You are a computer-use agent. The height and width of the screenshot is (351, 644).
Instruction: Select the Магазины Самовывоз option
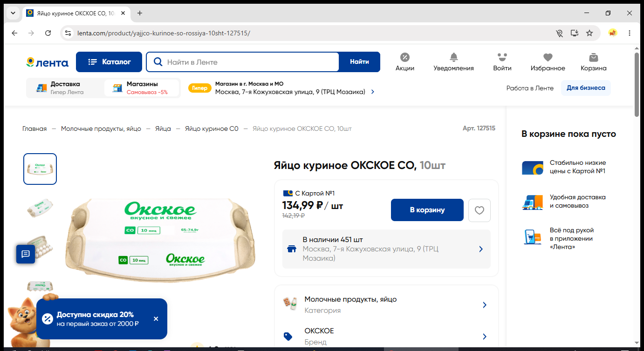(x=142, y=88)
